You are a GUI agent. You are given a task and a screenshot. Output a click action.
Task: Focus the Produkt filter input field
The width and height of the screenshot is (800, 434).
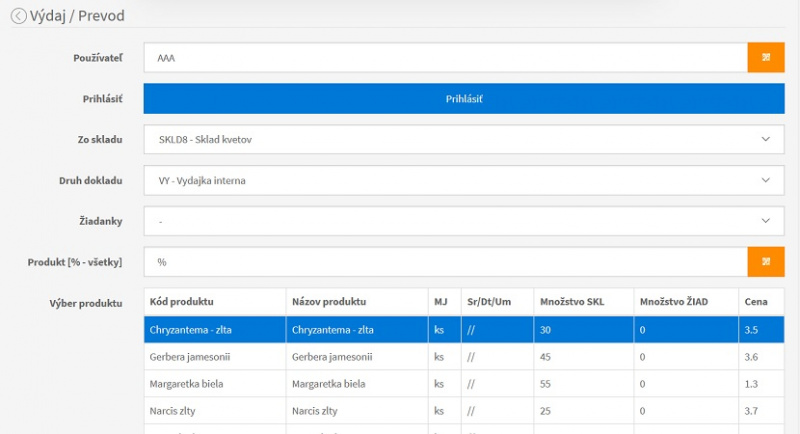tap(445, 262)
